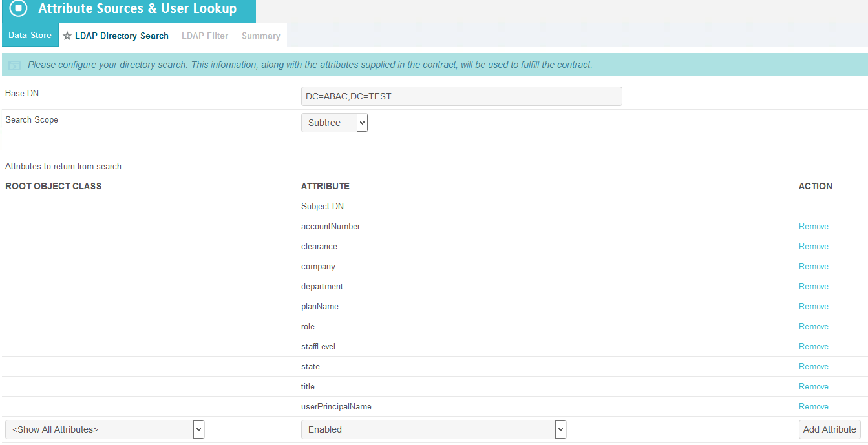
Task: Click the Add Attribute button
Action: 830,429
